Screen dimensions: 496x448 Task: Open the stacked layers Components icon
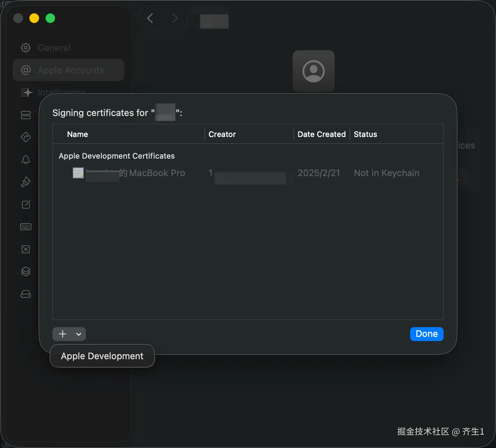point(26,272)
